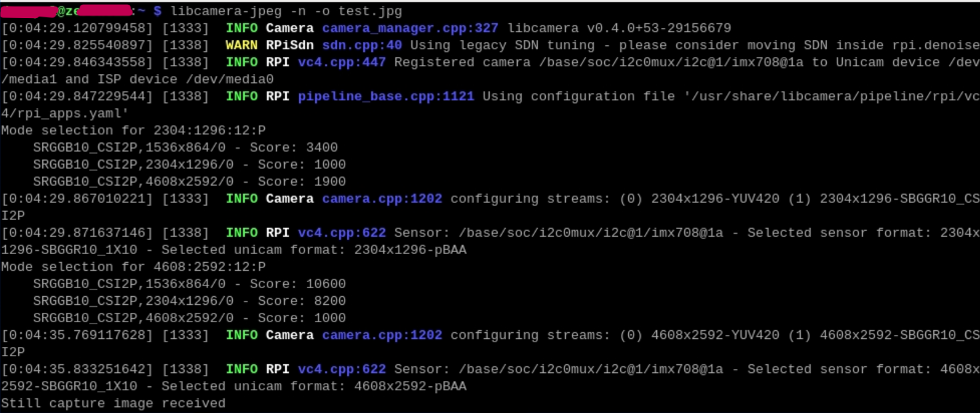This screenshot has width=980, height=413.
Task: Click the Score: 3400 mode entry
Action: click(x=185, y=148)
